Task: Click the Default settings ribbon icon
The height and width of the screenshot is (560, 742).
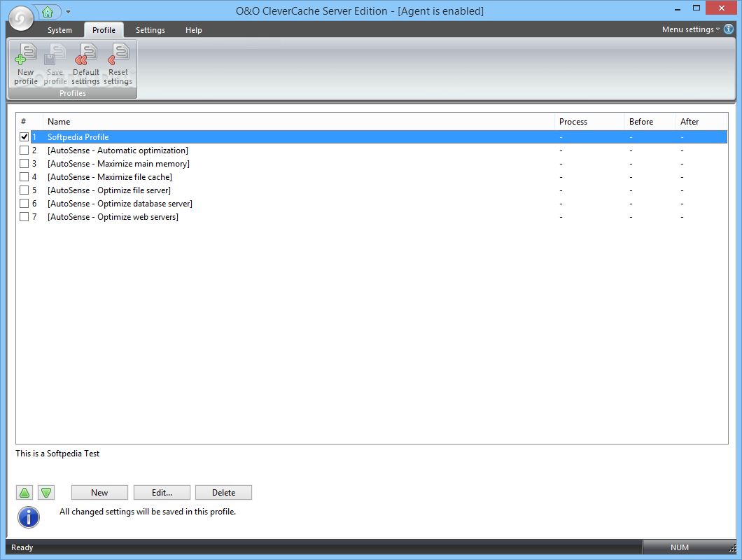Action: coord(85,64)
